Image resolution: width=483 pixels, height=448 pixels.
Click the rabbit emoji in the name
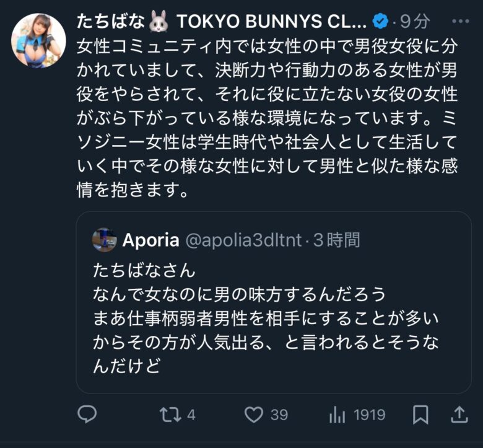(x=159, y=22)
